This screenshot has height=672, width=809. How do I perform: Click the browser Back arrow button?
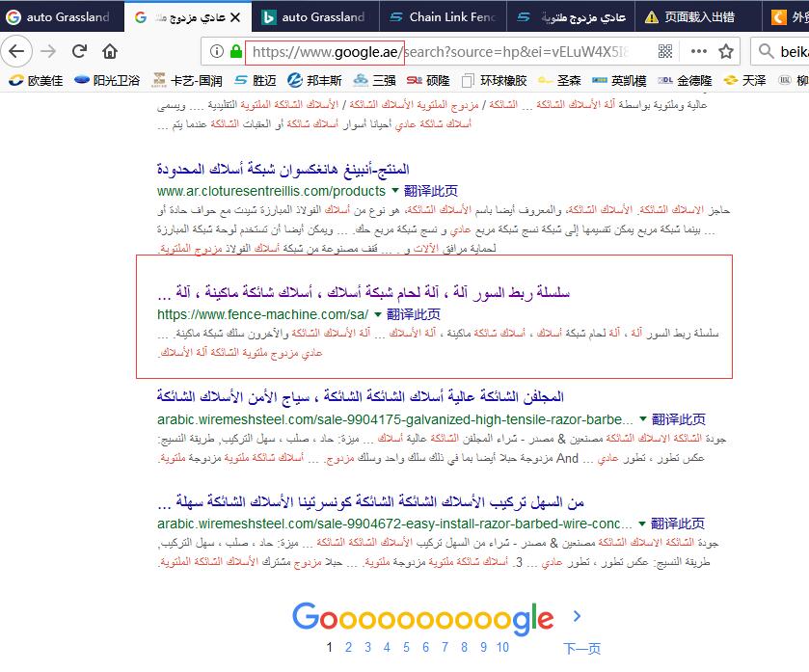(x=18, y=51)
